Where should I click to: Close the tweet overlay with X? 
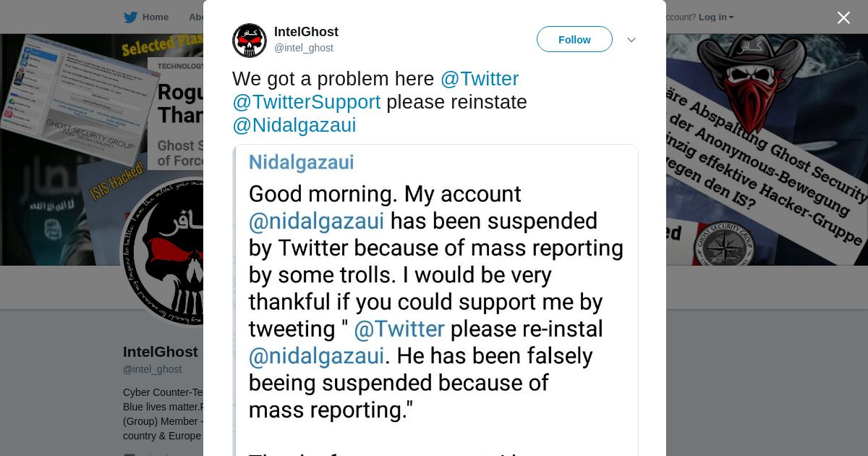click(x=843, y=18)
